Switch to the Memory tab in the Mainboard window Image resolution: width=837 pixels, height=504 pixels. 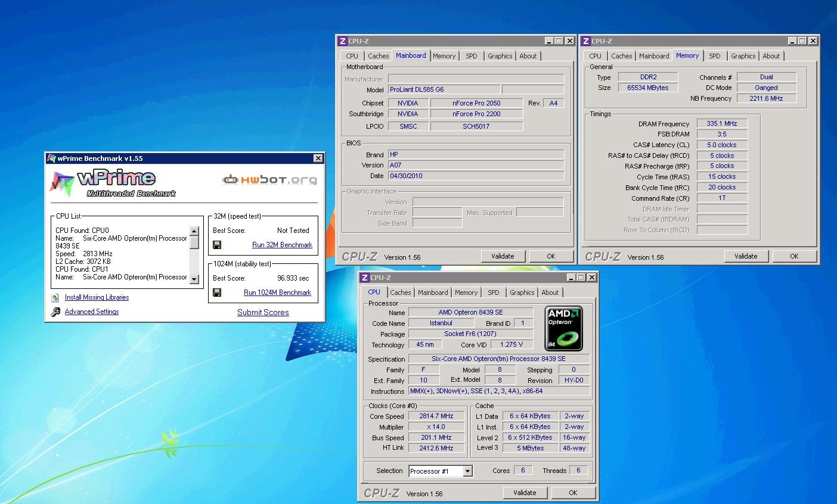coord(444,56)
